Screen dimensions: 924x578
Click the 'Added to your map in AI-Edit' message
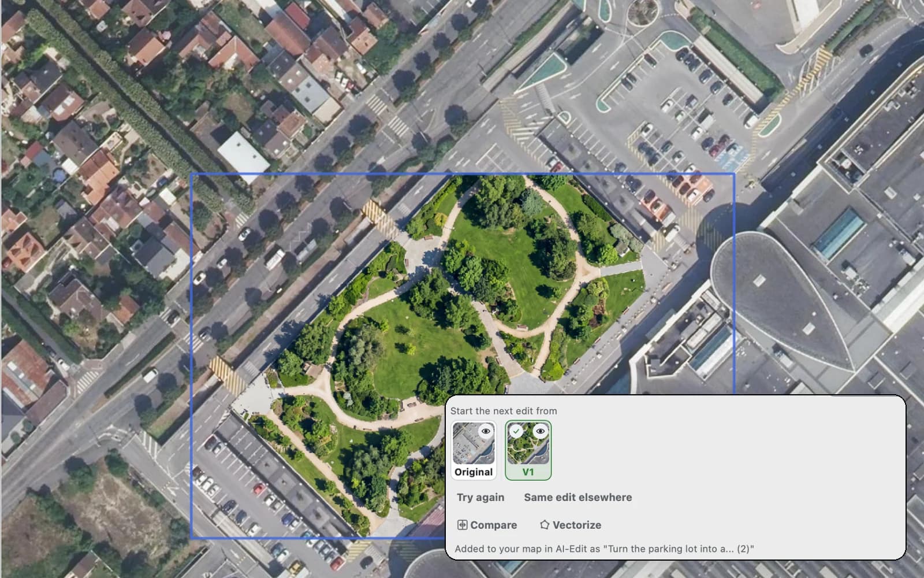click(604, 549)
